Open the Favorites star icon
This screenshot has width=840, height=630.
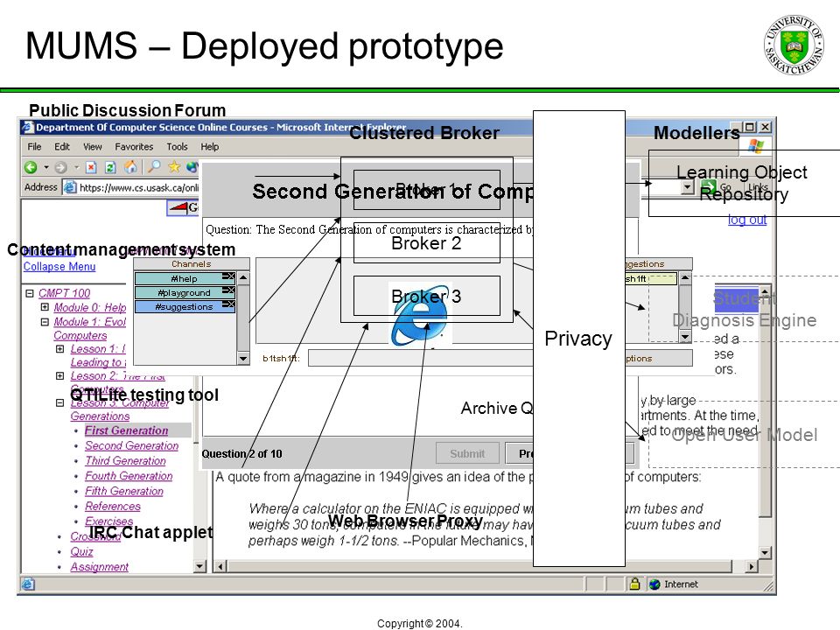pyautogui.click(x=174, y=166)
